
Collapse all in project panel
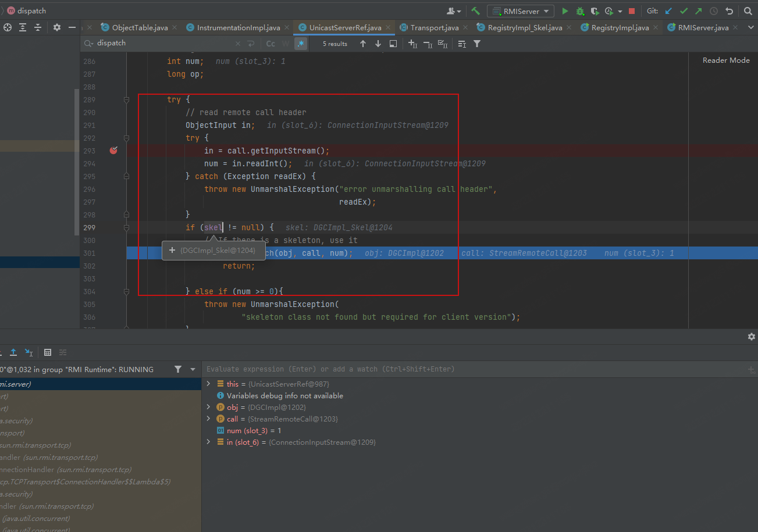click(38, 27)
